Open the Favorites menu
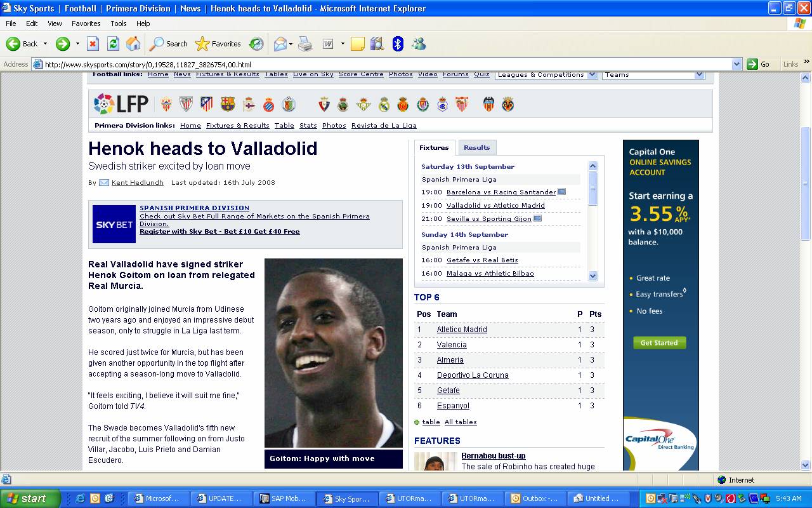Viewport: 812px width, 508px height. [86, 23]
